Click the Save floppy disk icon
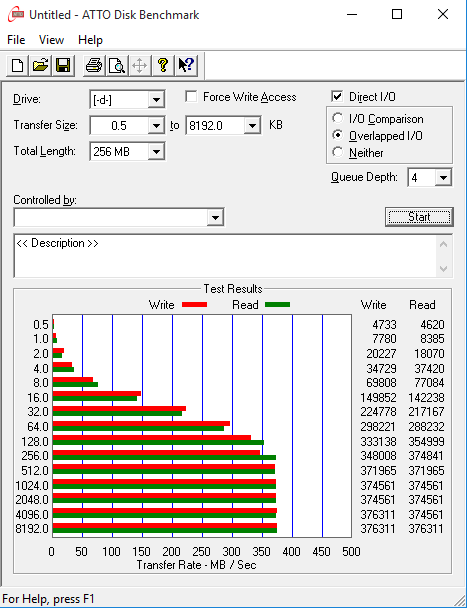467x608 pixels. point(63,65)
